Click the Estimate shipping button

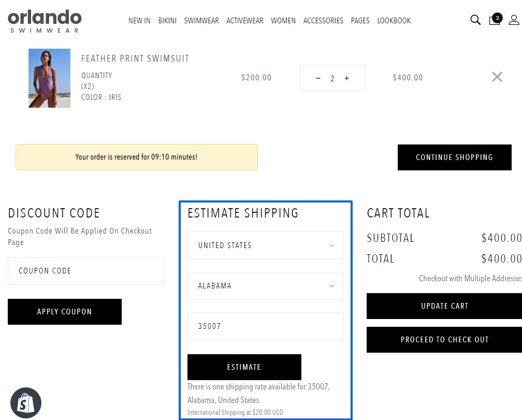[244, 367]
